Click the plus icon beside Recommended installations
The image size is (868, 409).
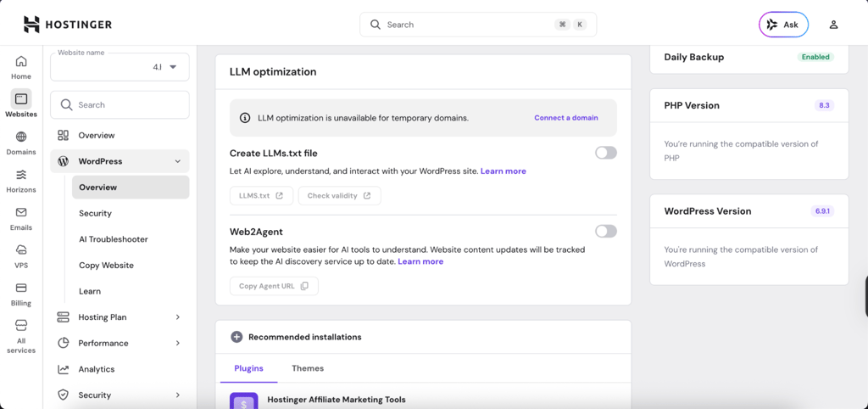coord(236,337)
